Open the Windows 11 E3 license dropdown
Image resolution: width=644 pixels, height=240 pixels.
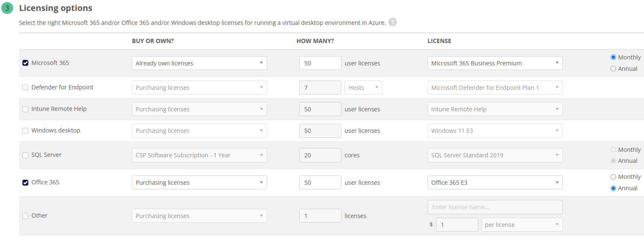point(495,130)
